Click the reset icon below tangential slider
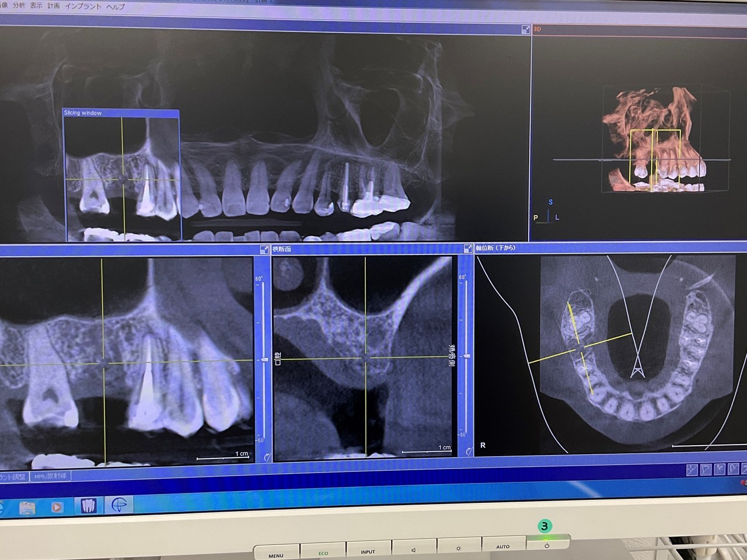Viewport: 747px width, 560px height. tap(267, 457)
